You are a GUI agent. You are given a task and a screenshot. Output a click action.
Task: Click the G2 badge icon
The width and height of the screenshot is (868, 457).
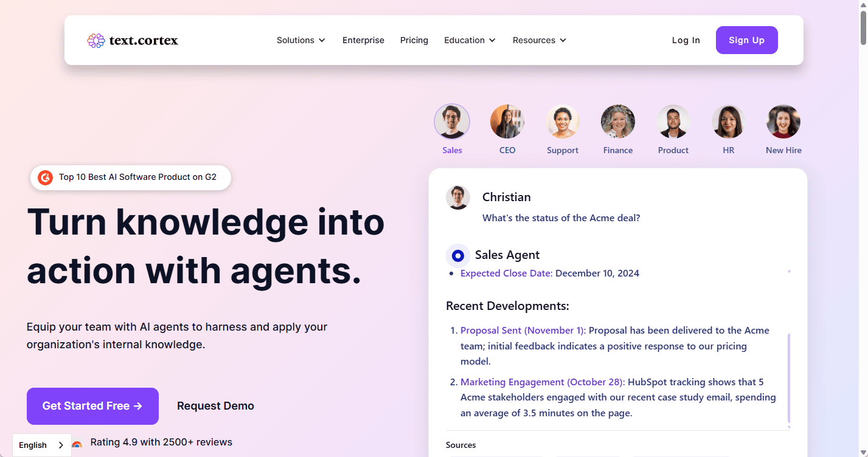coord(45,177)
